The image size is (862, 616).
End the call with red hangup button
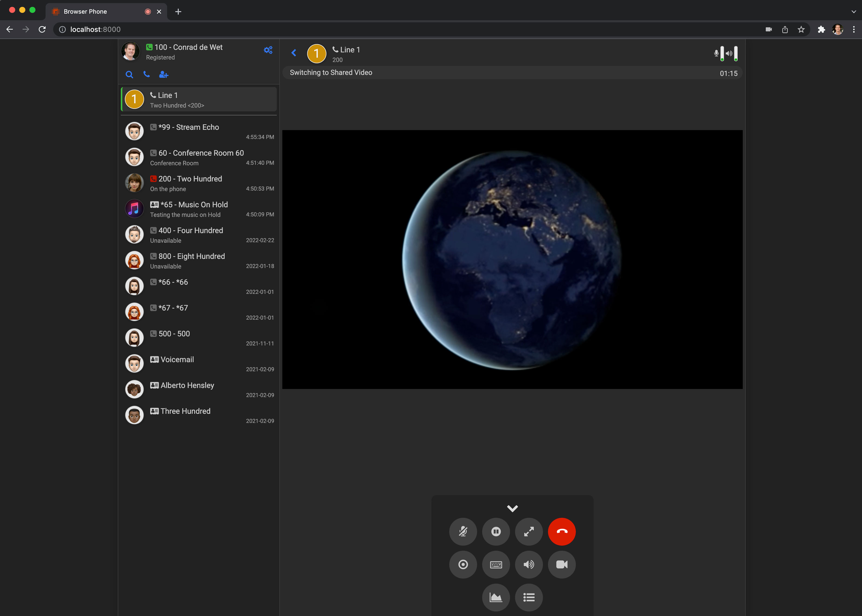pos(561,531)
